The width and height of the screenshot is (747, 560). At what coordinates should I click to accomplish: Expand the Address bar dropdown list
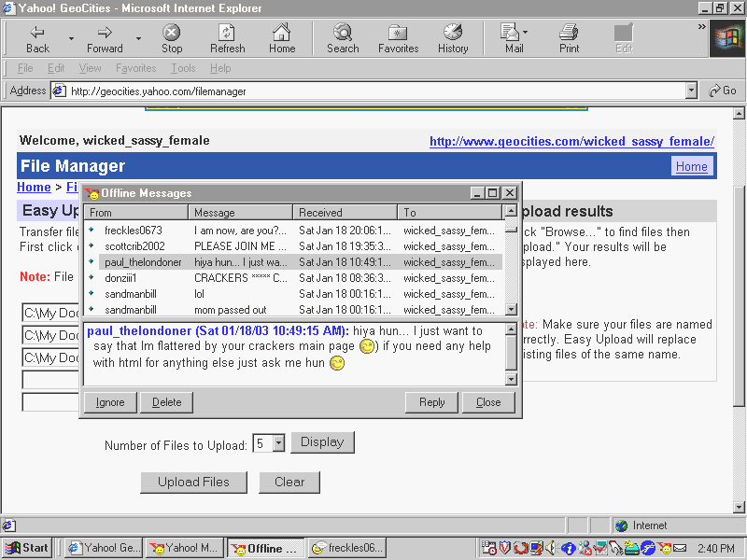691,90
